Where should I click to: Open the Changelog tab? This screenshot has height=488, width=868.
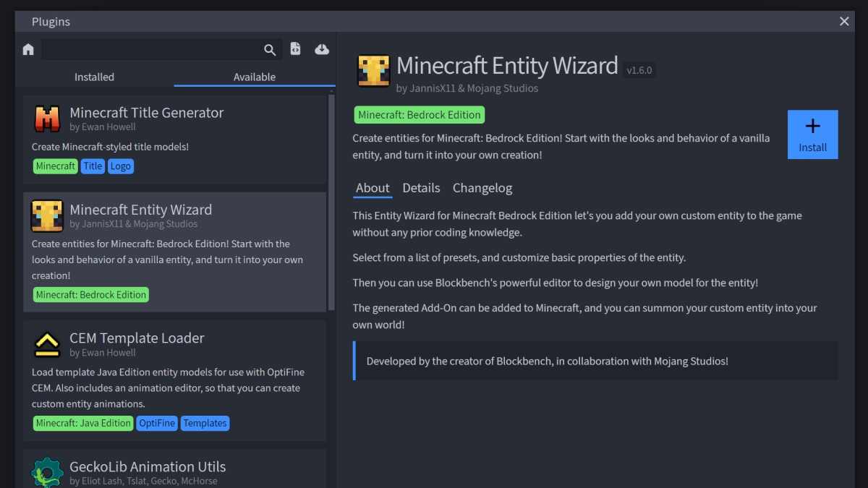[482, 188]
